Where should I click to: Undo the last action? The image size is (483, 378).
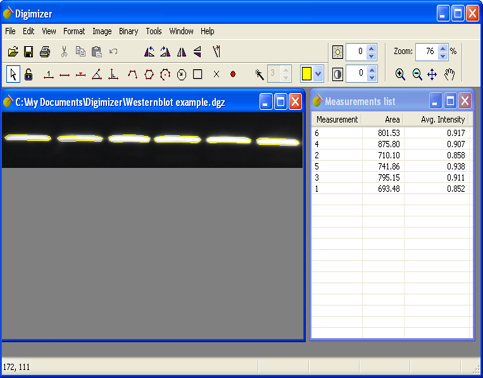[113, 52]
